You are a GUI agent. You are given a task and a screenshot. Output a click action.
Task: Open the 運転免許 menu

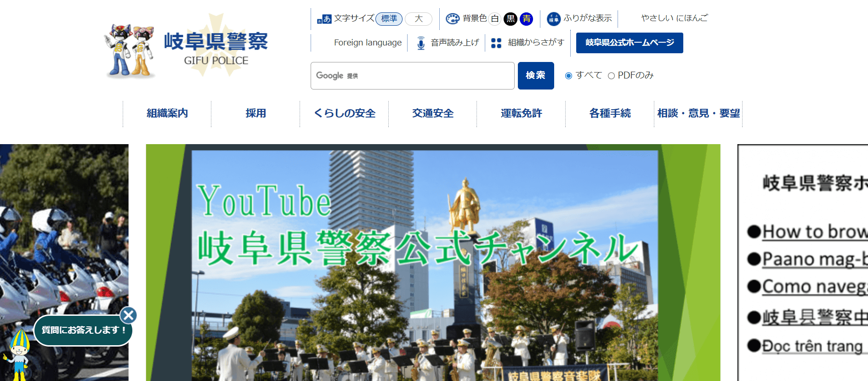[521, 113]
